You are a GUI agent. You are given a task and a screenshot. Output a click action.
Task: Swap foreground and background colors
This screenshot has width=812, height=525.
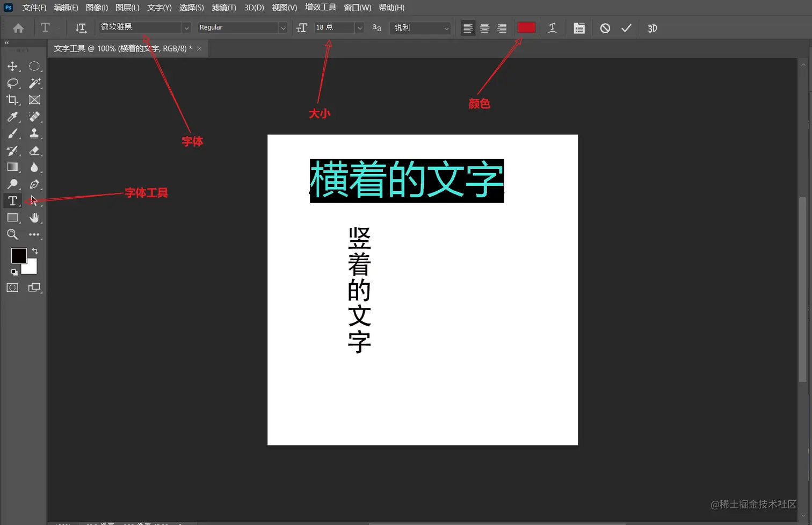35,251
